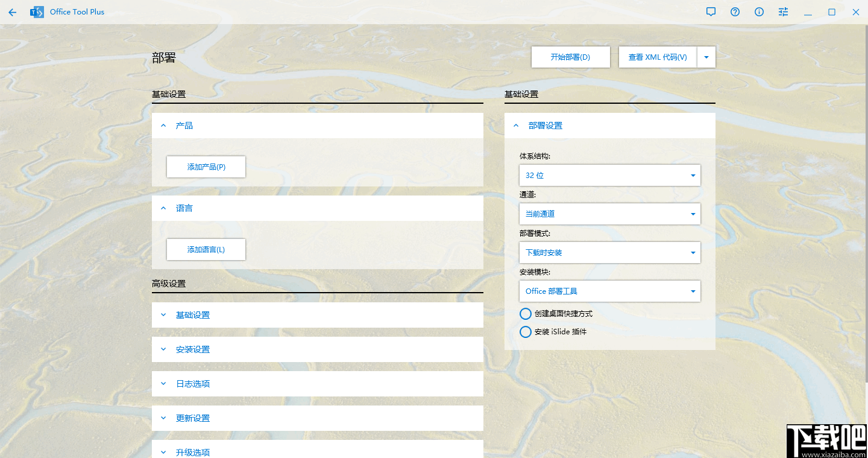Click the 开始部署 button

pos(570,57)
